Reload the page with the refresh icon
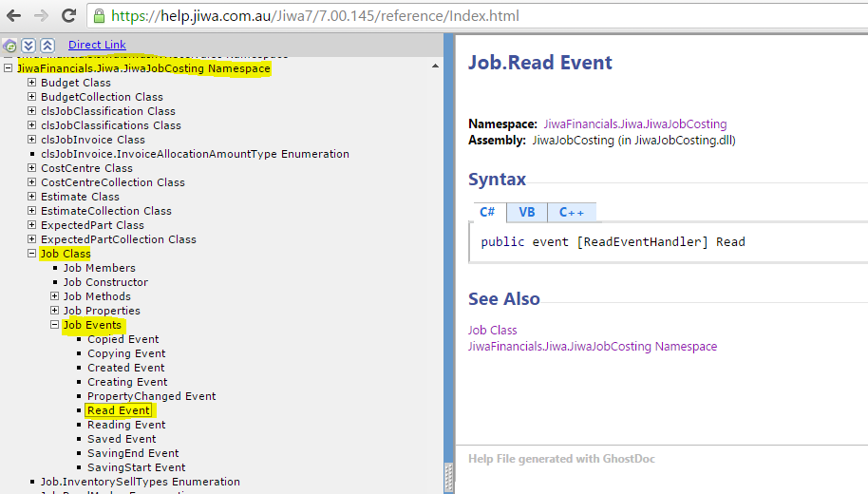This screenshot has height=494, width=868. pyautogui.click(x=68, y=15)
